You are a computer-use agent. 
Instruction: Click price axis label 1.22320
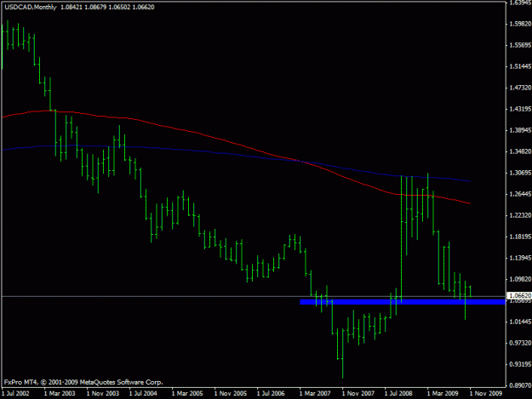click(520, 215)
